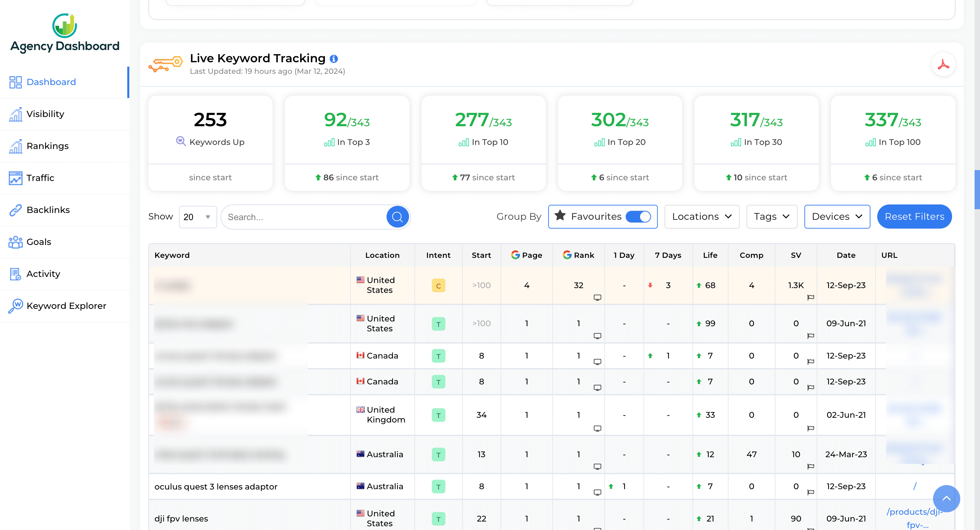Click the 253 Keywords Up card
The height and width of the screenshot is (530, 980).
[210, 143]
